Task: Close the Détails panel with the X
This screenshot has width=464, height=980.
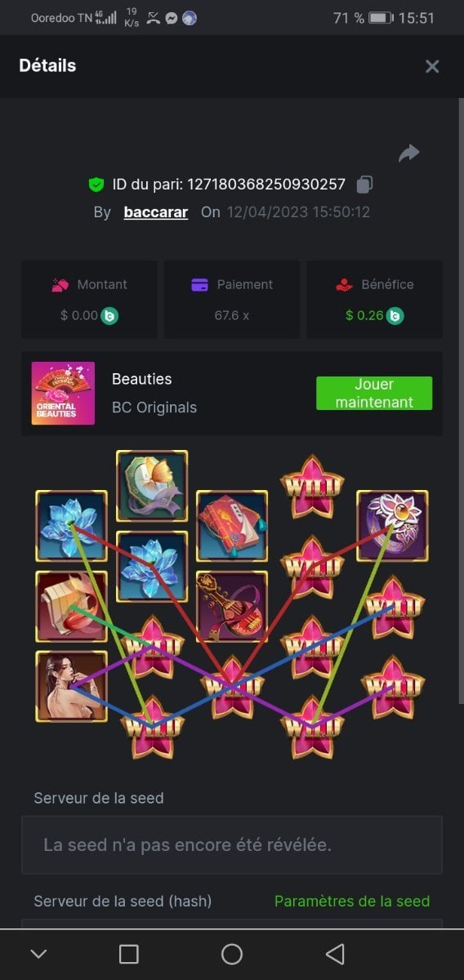Action: [432, 66]
